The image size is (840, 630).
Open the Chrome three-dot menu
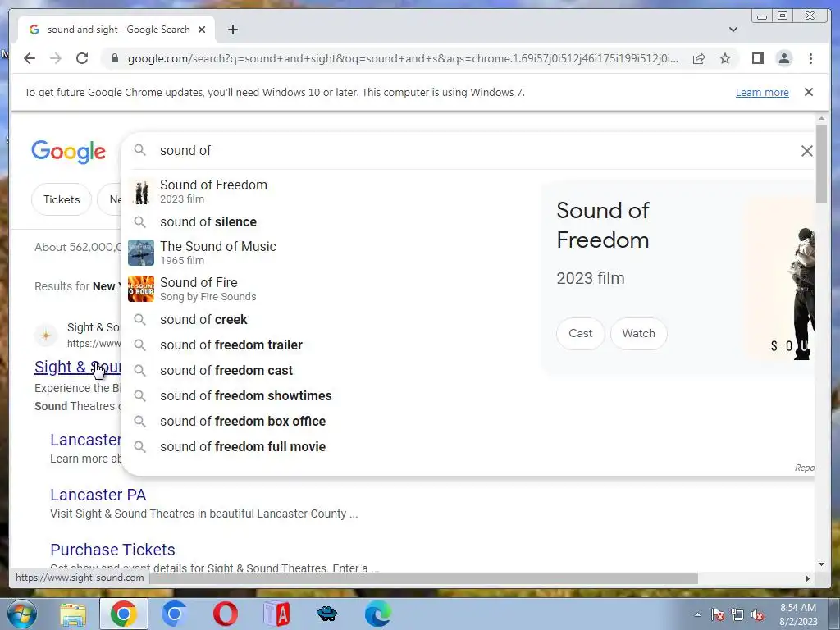click(810, 58)
